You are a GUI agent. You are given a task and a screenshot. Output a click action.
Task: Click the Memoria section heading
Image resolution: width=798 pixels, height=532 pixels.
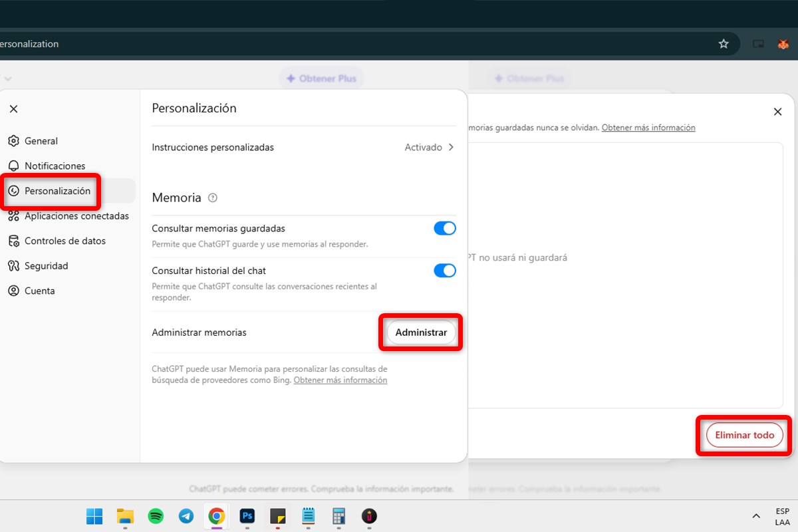pos(176,198)
